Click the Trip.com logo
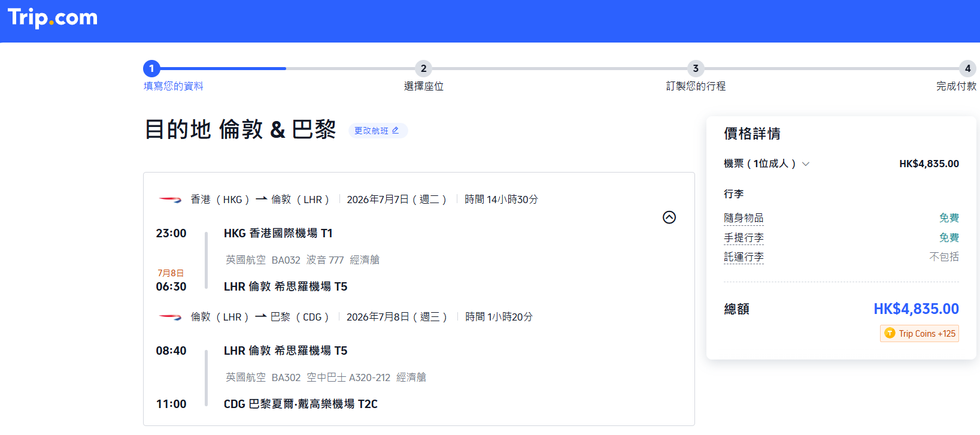 pos(53,17)
